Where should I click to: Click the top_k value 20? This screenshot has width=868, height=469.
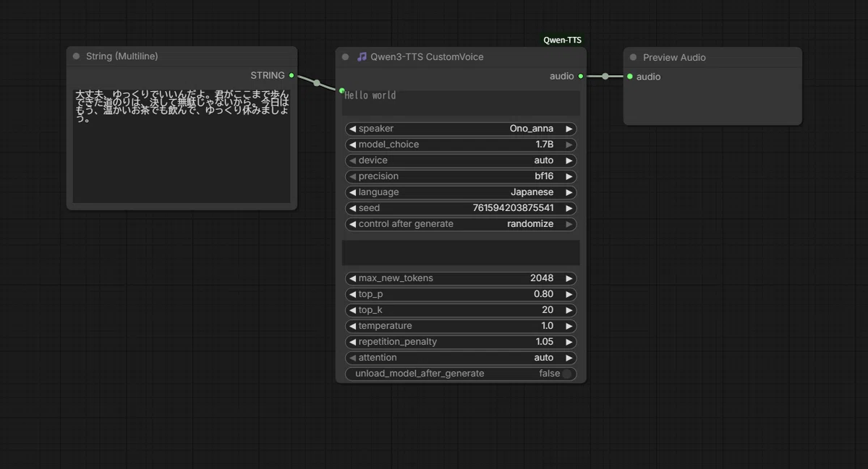548,310
